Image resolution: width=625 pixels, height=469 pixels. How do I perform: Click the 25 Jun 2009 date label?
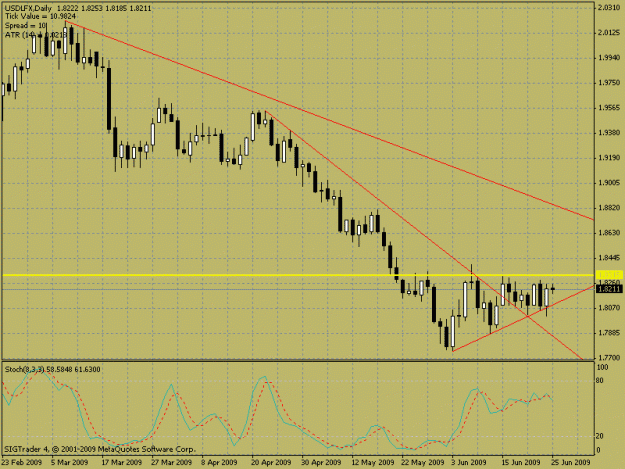(571, 462)
